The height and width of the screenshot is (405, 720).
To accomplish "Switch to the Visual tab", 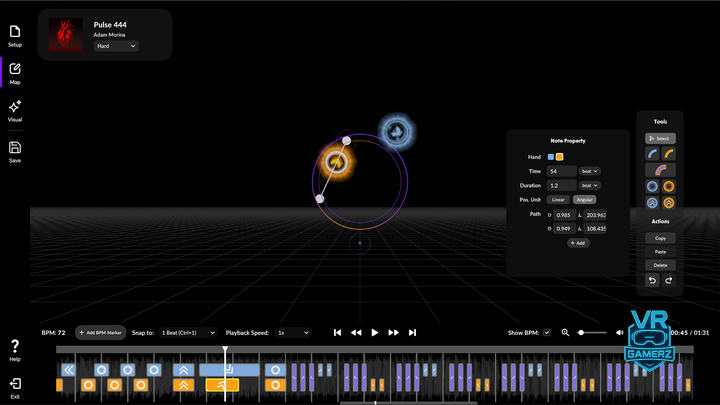I will pyautogui.click(x=15, y=110).
